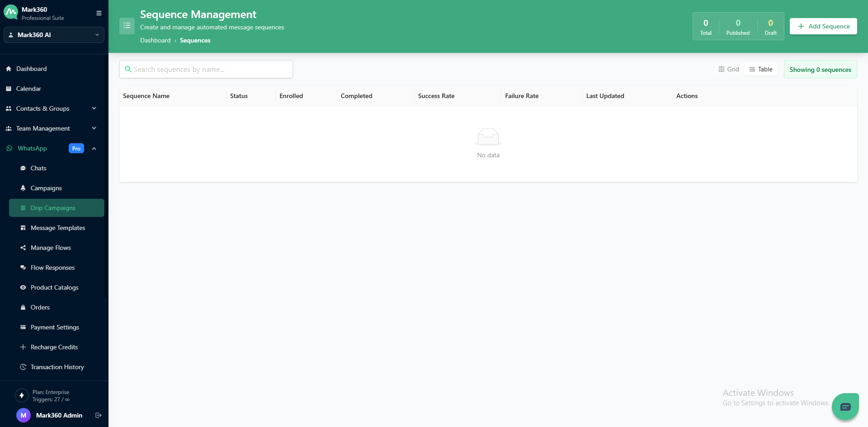This screenshot has width=868, height=427.
Task: Switch to Grid view
Action: 729,69
